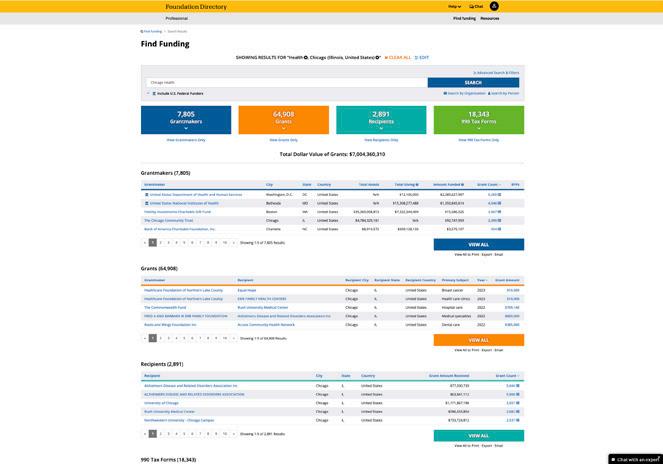The image size is (663, 464).
Task: Open the Find funding menu item
Action: tap(464, 19)
